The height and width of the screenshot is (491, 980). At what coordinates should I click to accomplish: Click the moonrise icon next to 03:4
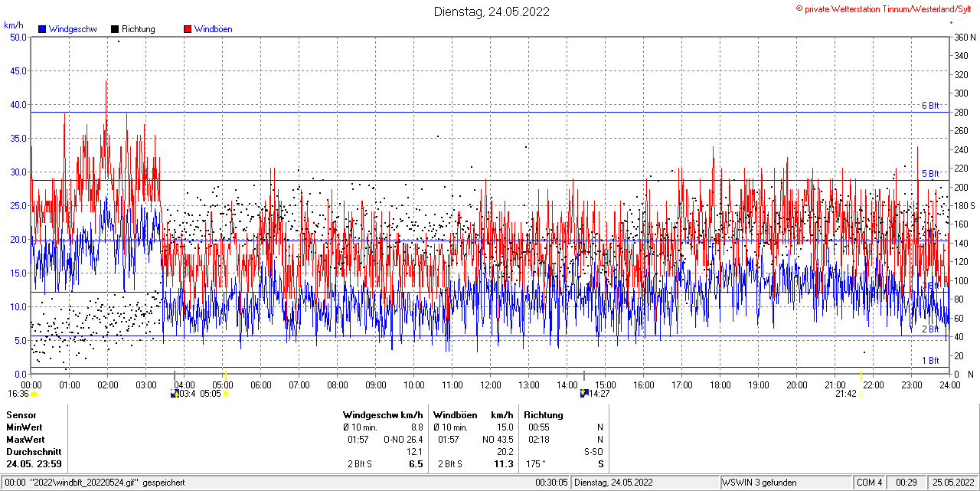175,393
